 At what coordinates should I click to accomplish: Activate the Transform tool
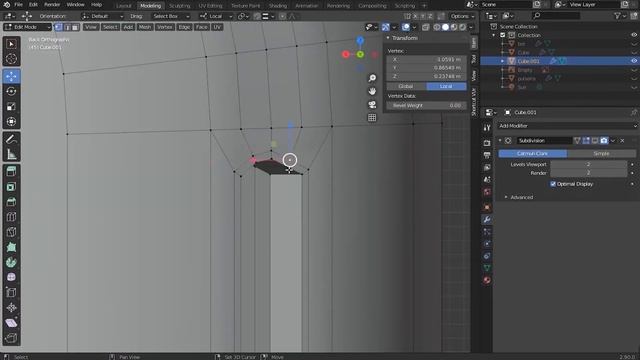point(11,122)
